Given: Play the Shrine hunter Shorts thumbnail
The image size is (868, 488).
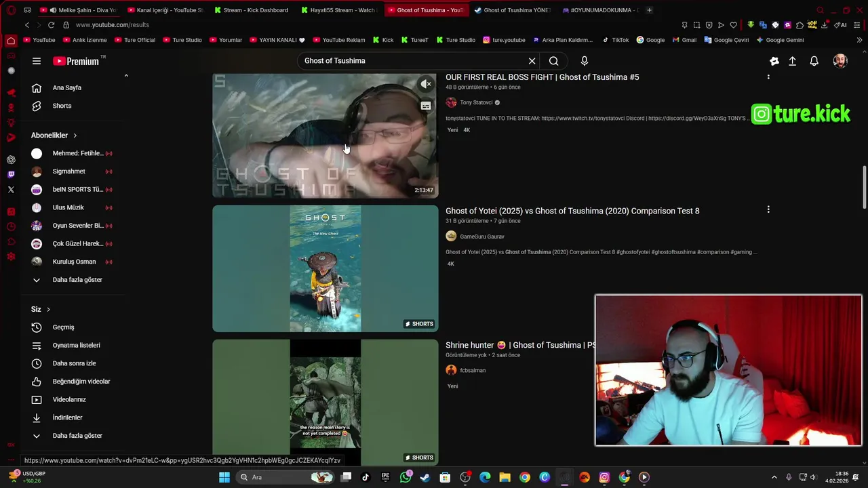Looking at the screenshot, I should click(x=325, y=403).
